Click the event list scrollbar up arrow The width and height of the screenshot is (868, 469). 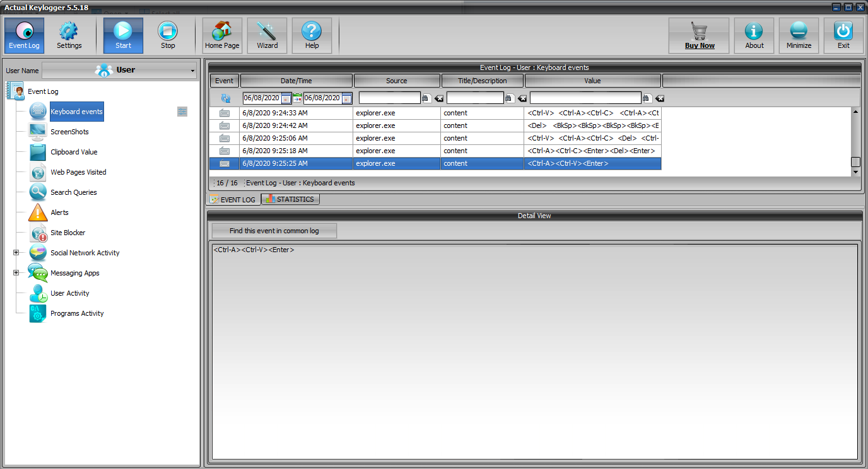pos(856,112)
